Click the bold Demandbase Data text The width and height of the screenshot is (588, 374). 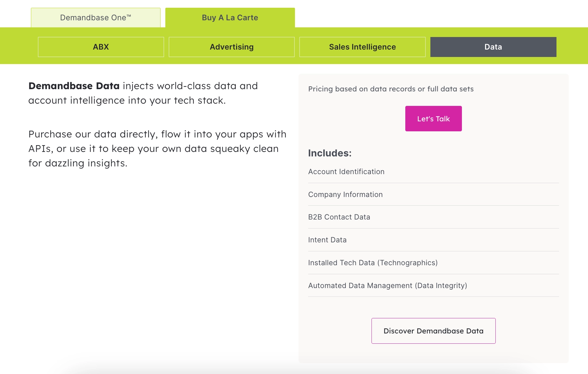(74, 86)
